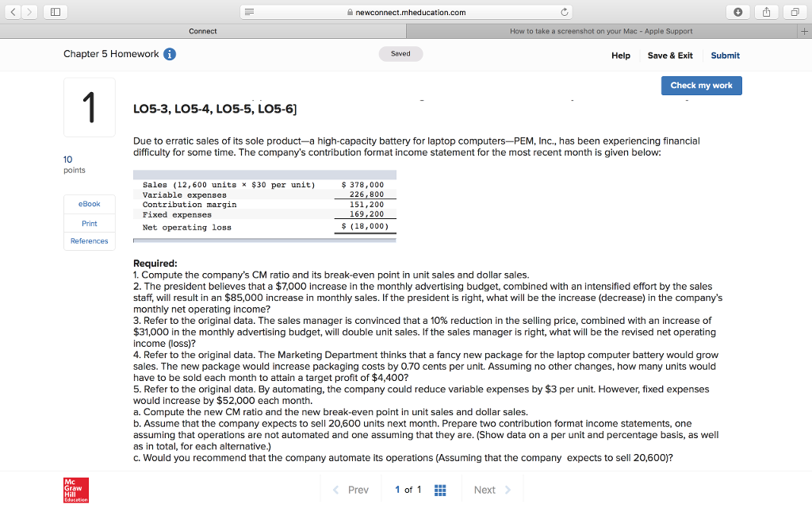The height and width of the screenshot is (508, 812).
Task: Reload the page in the address bar
Action: (x=564, y=12)
